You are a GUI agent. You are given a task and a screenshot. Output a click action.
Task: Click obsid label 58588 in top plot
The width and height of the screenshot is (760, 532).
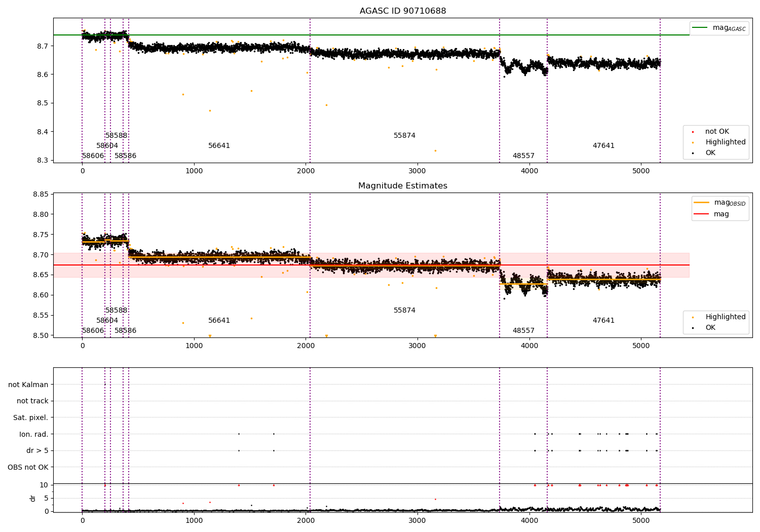[117, 136]
